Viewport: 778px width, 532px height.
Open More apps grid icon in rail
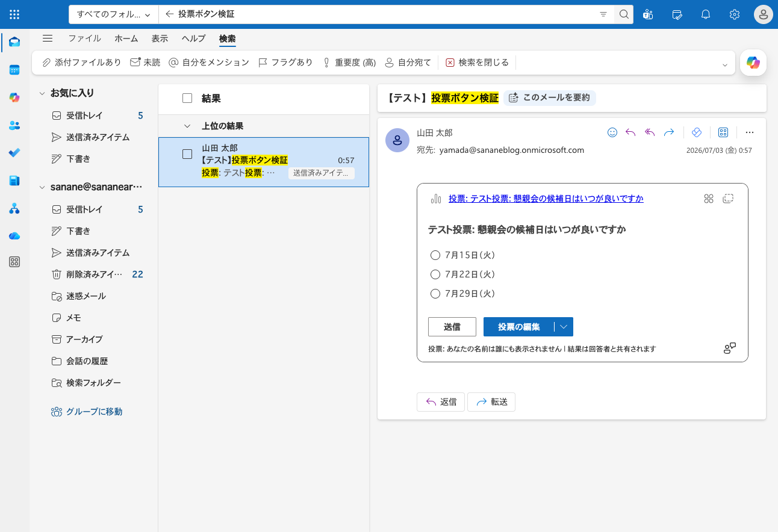[14, 262]
